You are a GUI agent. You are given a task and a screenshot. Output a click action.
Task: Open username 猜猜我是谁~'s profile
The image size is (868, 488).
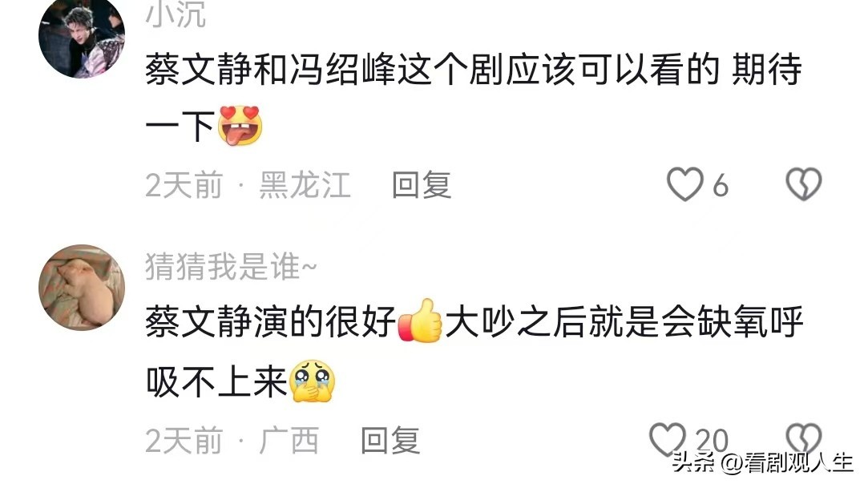231,267
